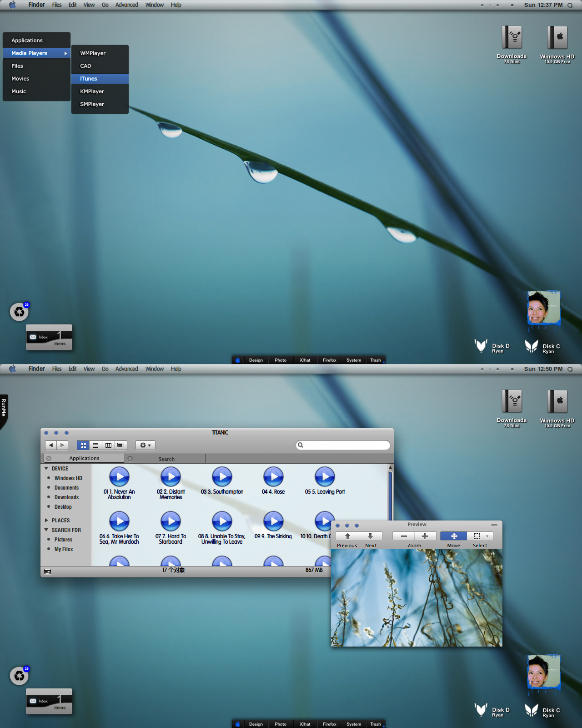Select the Applications tab in TITANIC
This screenshot has width=582, height=728.
click(x=84, y=458)
